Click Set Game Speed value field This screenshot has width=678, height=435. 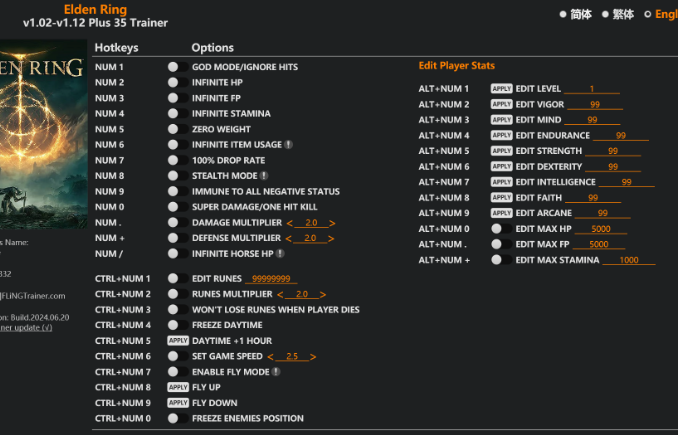point(292,357)
